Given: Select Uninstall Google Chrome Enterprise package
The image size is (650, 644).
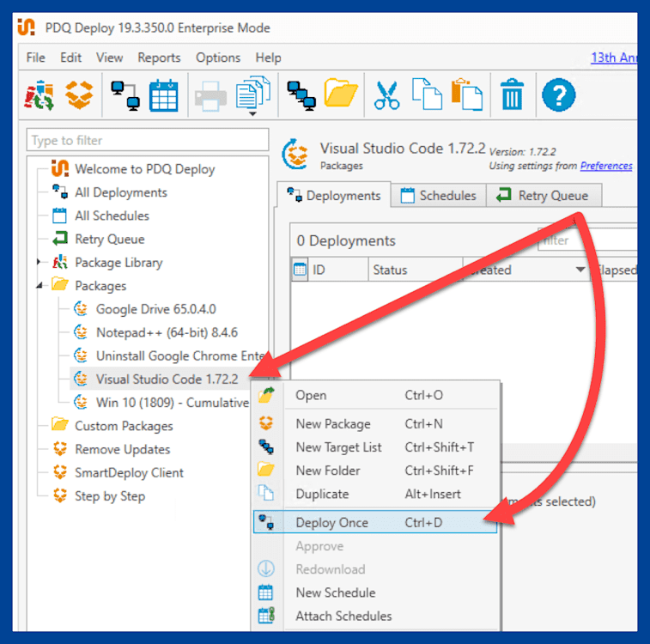Looking at the screenshot, I should (x=180, y=355).
